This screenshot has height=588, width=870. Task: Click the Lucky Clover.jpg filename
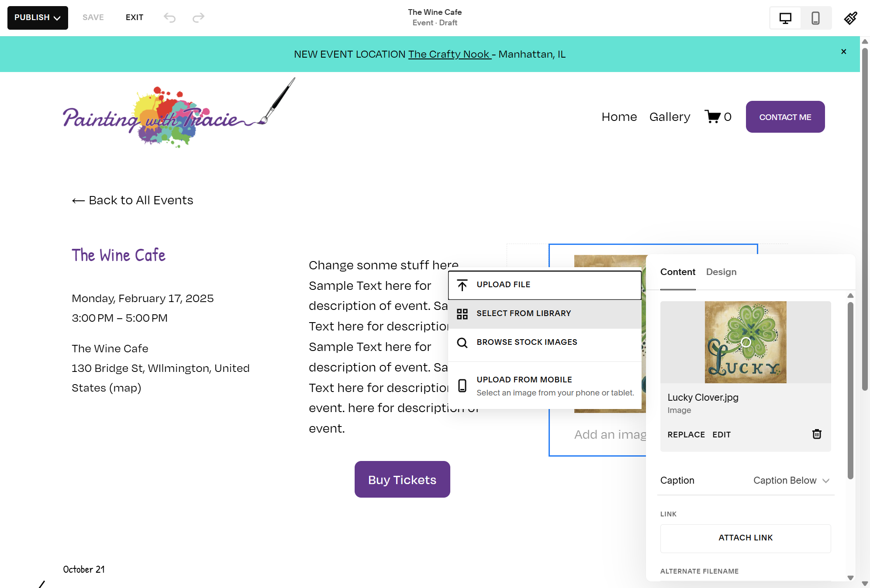[x=703, y=397]
